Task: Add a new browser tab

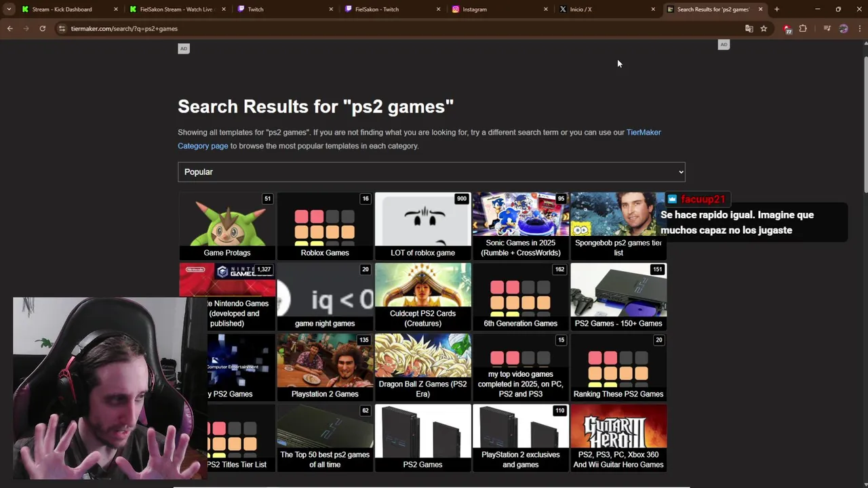Action: coord(776,9)
